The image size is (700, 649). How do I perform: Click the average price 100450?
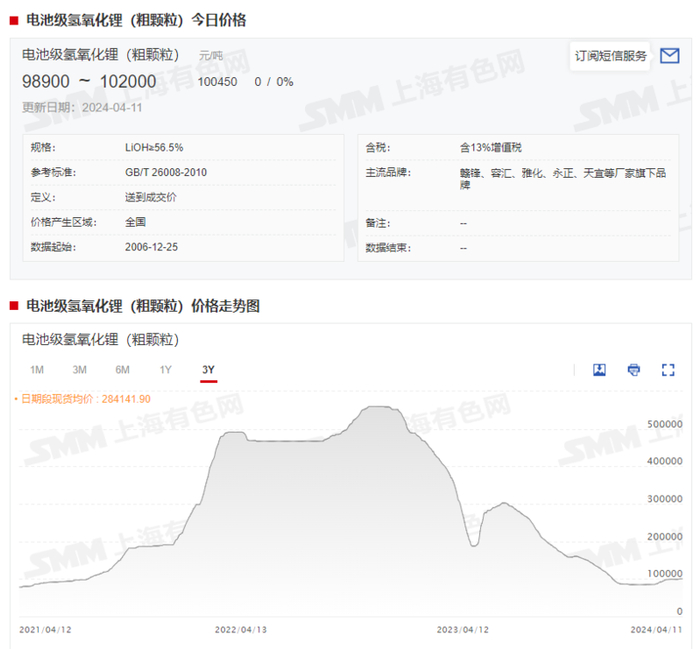click(217, 82)
